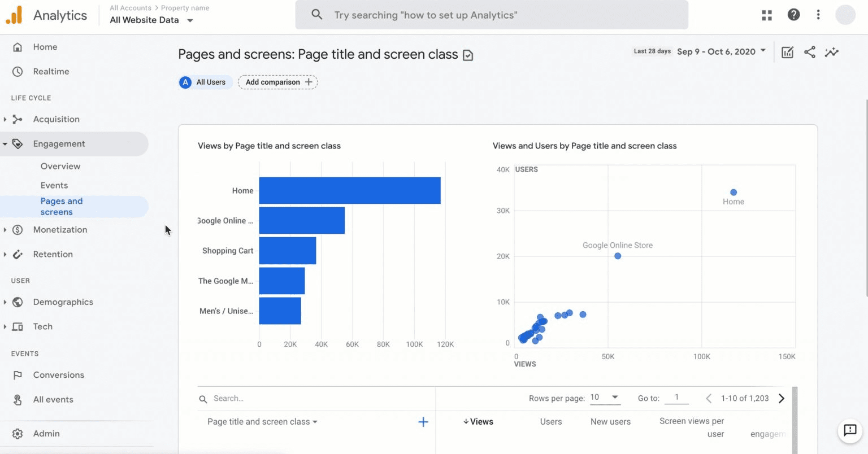Image resolution: width=868 pixels, height=454 pixels.
Task: Select Events under Engagement
Action: click(54, 185)
